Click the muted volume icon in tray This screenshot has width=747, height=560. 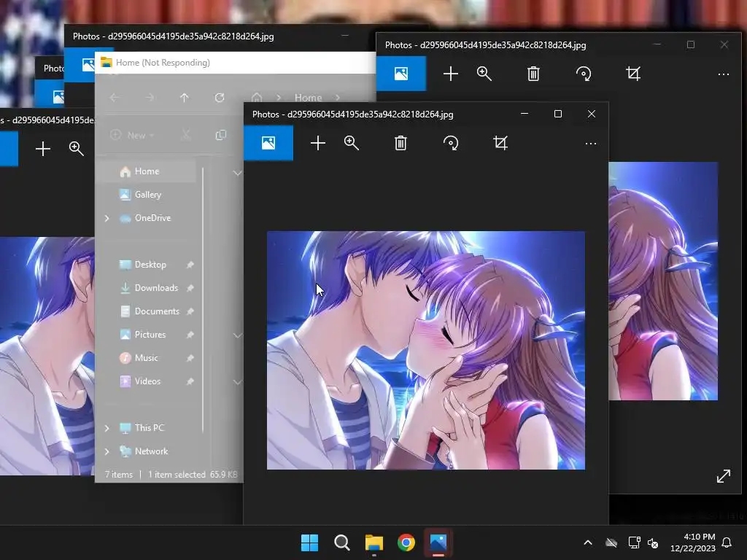tap(653, 542)
